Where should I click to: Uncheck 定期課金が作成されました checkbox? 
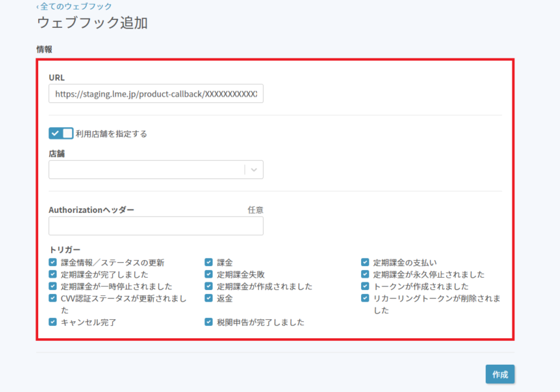[209, 287]
